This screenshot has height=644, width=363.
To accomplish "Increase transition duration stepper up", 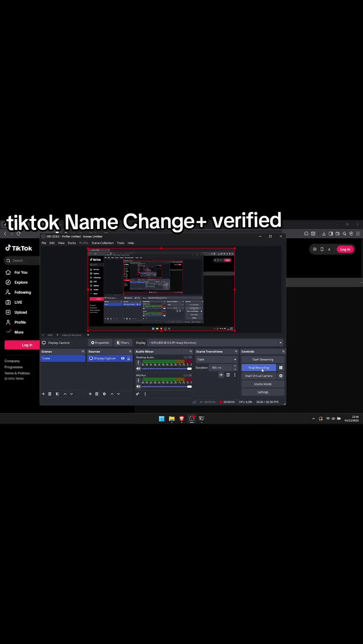I will click(x=235, y=366).
